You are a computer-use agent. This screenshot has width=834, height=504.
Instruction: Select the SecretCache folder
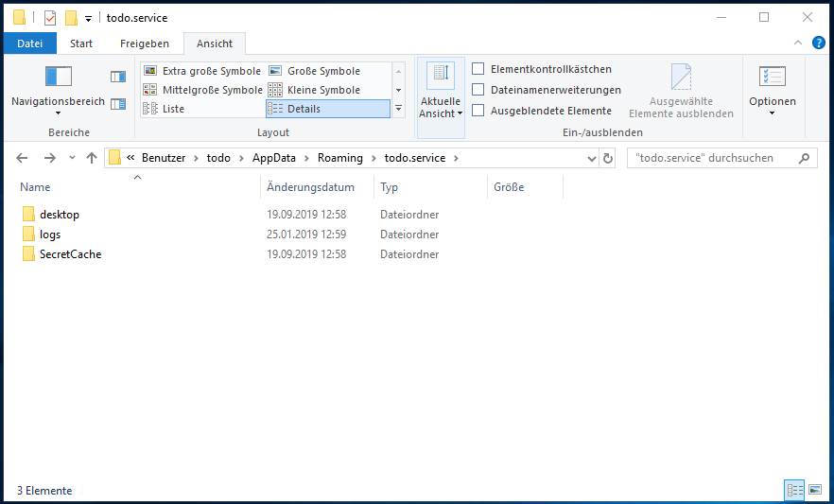click(70, 254)
